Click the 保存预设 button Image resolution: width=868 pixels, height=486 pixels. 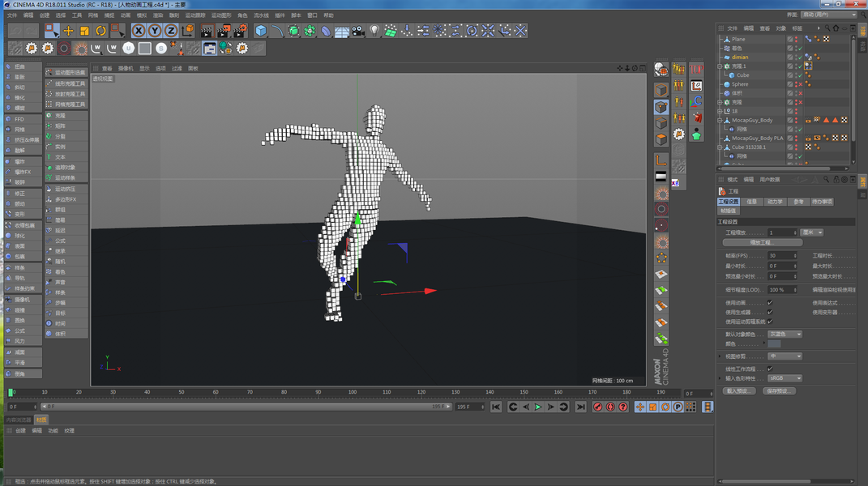(x=779, y=391)
